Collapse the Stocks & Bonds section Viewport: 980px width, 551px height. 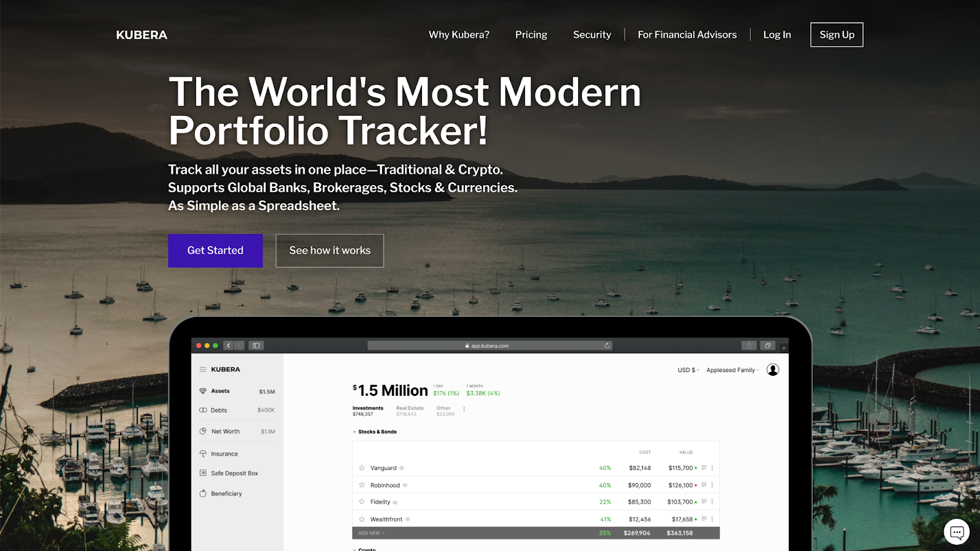click(354, 432)
